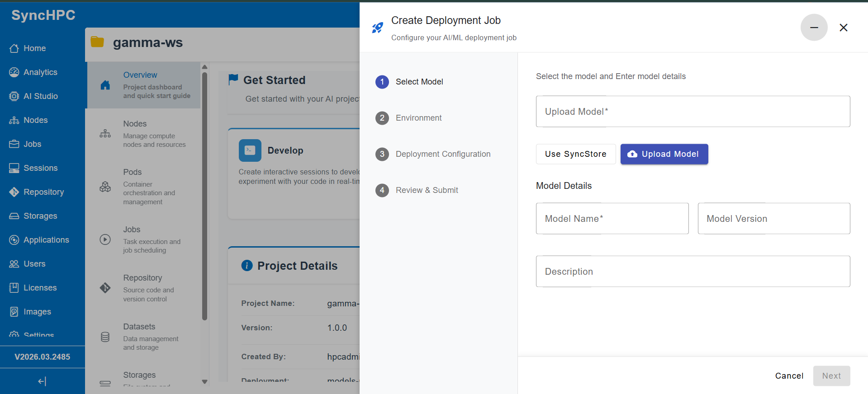Viewport: 868px width, 394px height.
Task: Click the Description text field
Action: click(x=693, y=272)
